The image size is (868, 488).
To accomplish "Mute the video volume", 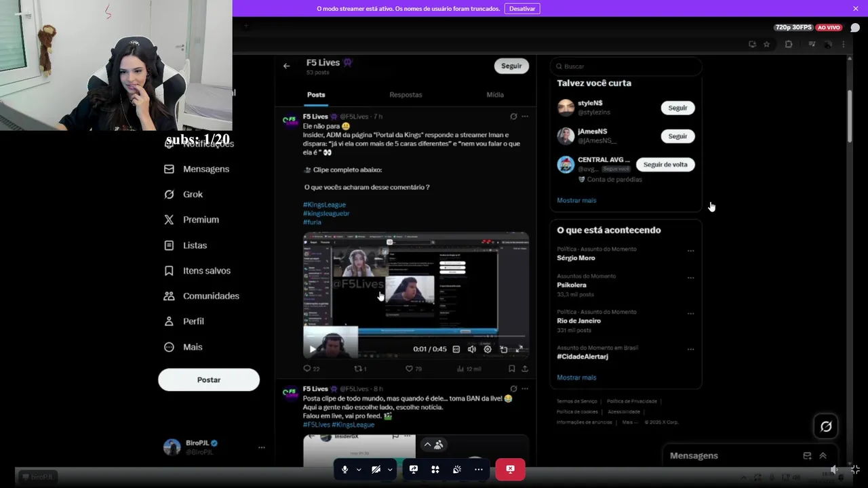I will 472,349.
